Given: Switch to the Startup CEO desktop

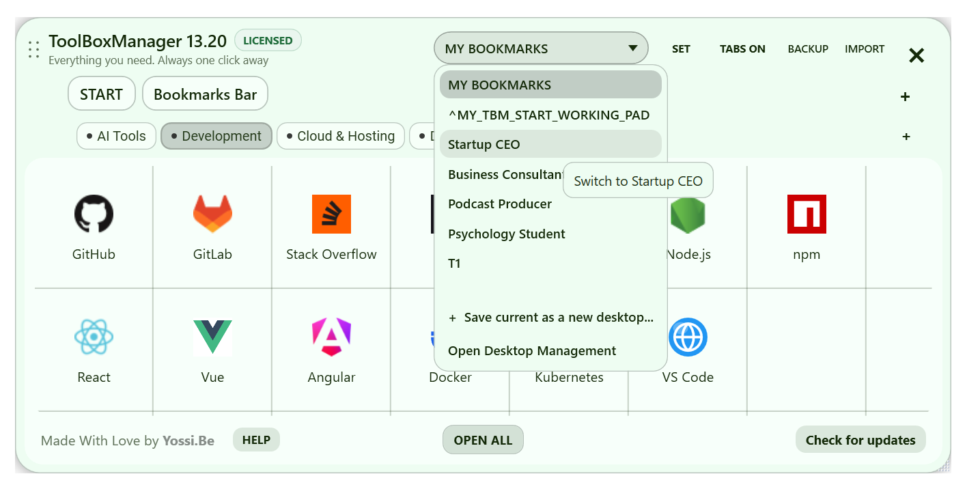Looking at the screenshot, I should click(550, 144).
